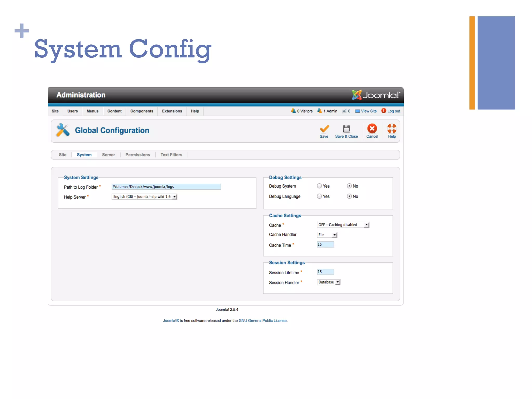Screen dimensions: 532x399
Task: Switch to the Server tab
Action: pyautogui.click(x=108, y=155)
